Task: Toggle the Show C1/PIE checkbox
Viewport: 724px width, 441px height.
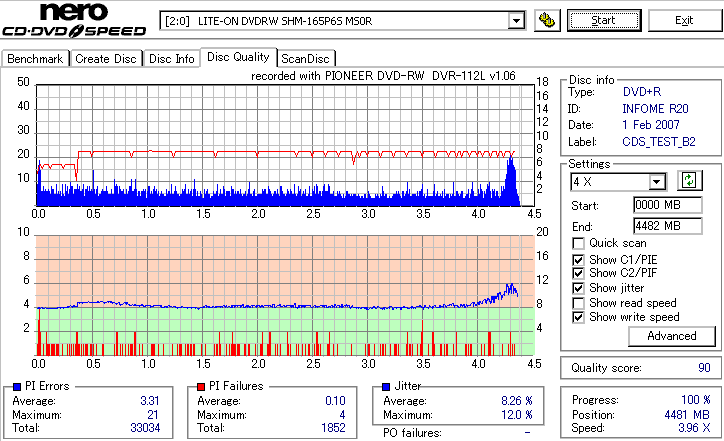Action: pyautogui.click(x=578, y=260)
